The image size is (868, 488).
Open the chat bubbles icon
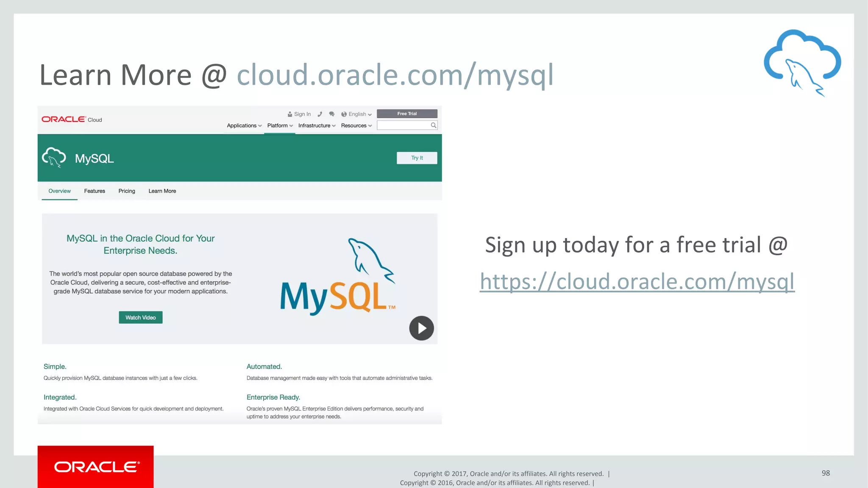pyautogui.click(x=332, y=114)
